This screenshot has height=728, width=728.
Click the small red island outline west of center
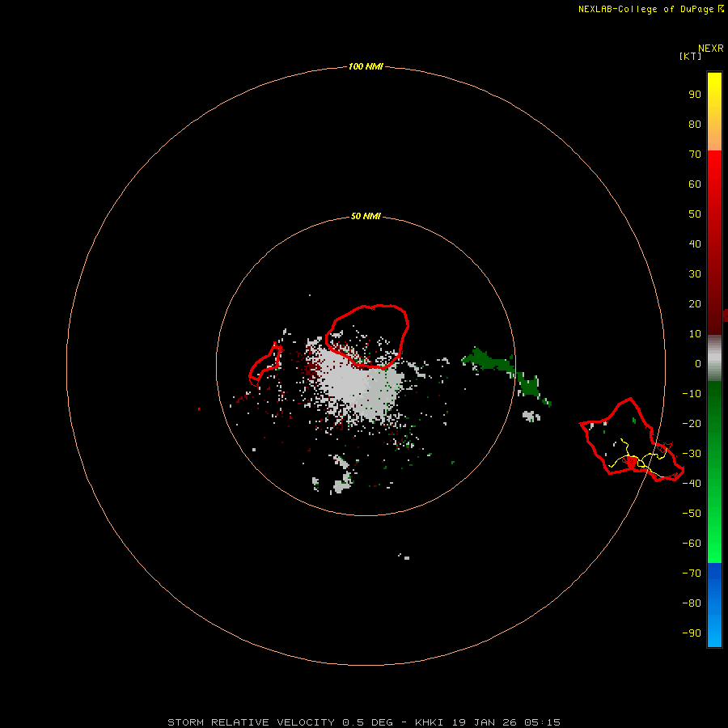[265, 365]
